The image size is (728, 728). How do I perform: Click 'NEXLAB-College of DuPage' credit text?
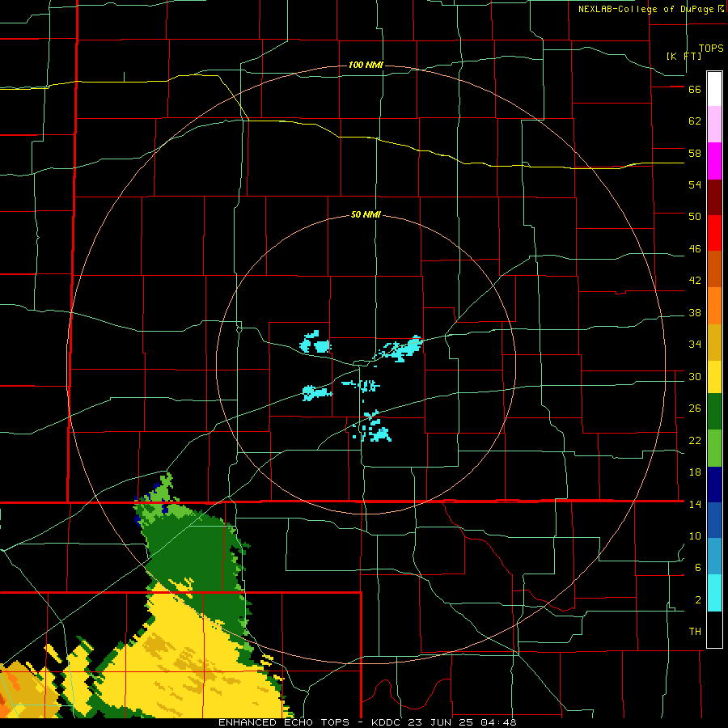pos(647,9)
